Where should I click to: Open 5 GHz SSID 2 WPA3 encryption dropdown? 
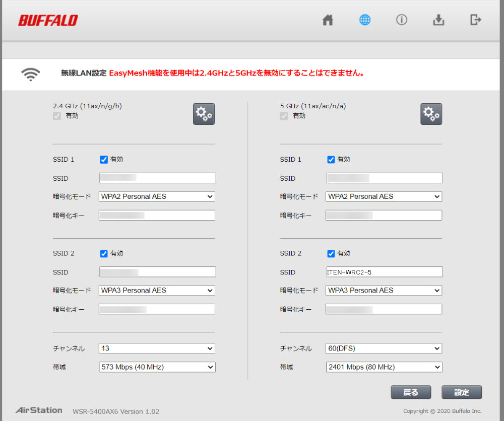coord(384,290)
